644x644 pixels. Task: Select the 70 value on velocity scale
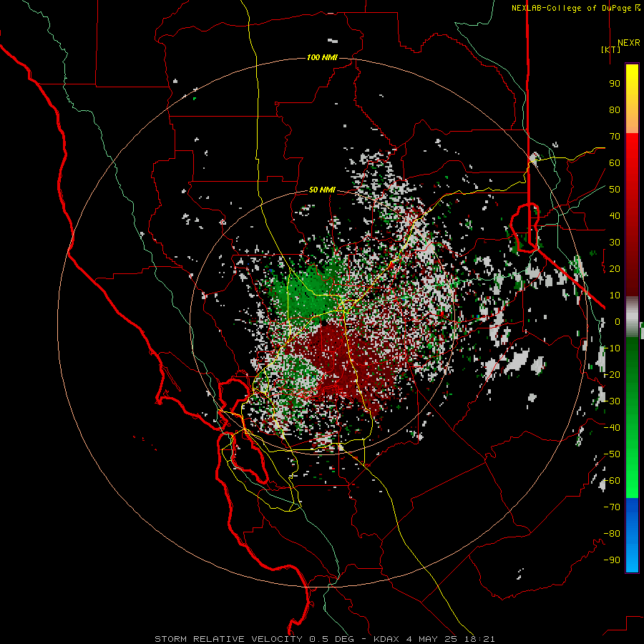pos(615,137)
